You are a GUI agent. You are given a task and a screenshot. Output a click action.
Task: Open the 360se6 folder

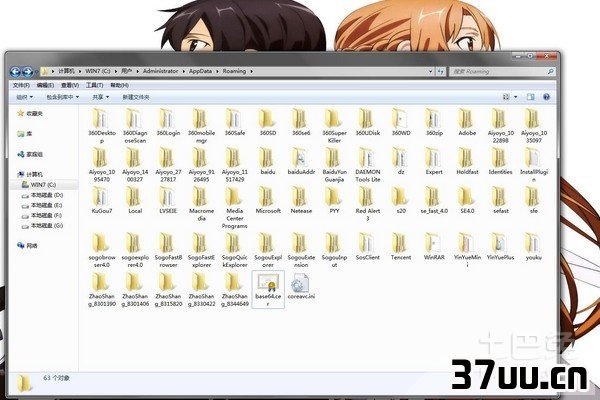[x=301, y=122]
